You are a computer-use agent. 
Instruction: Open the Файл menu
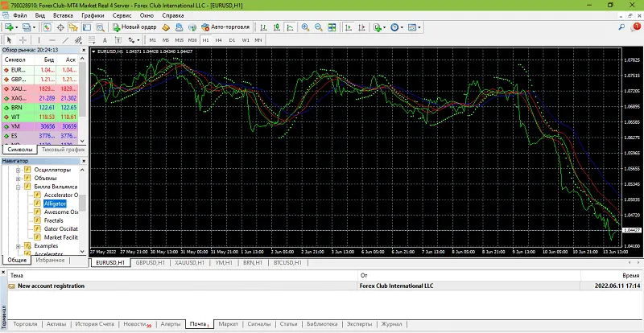point(20,15)
